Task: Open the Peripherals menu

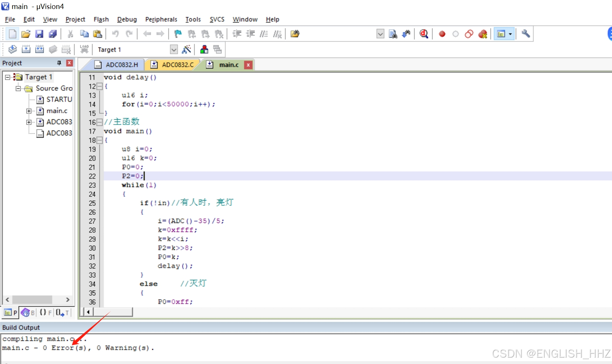Action: (161, 19)
